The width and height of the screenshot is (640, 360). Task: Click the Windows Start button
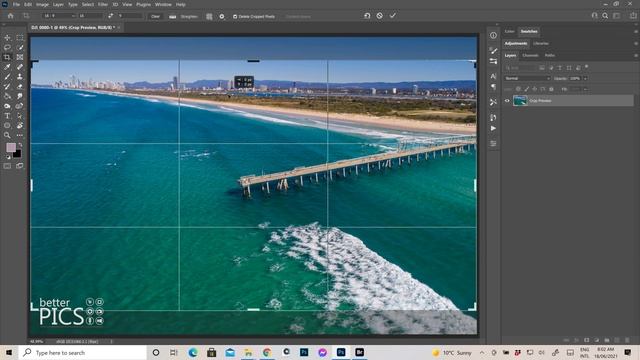pos(9,352)
